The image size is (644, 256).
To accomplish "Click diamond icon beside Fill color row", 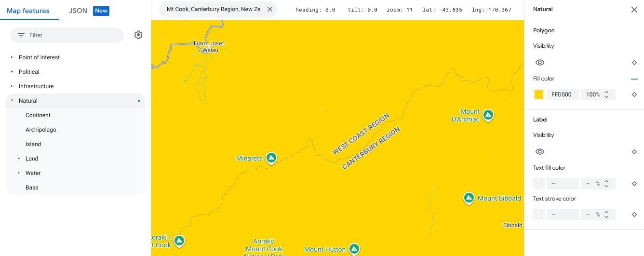I will [634, 94].
